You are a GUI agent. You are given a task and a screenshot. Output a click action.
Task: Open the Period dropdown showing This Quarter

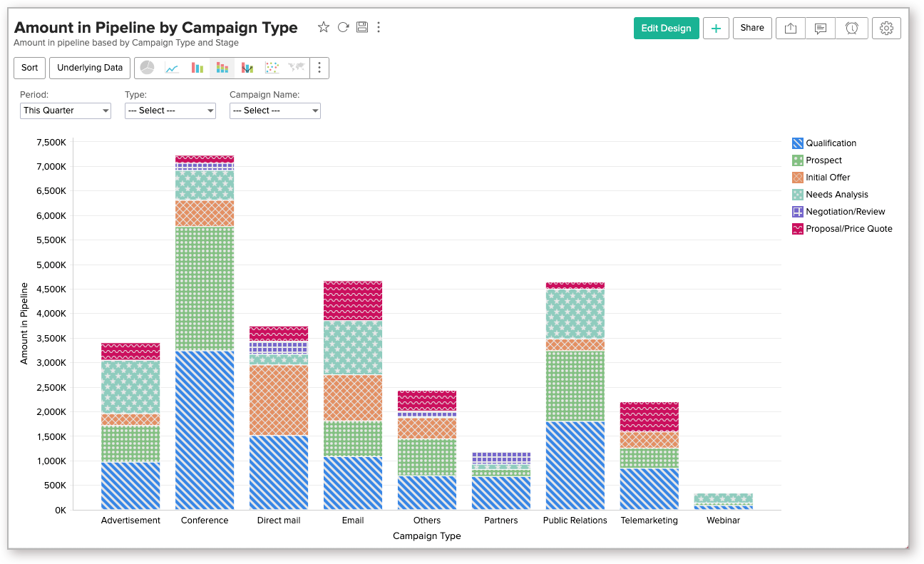(65, 111)
